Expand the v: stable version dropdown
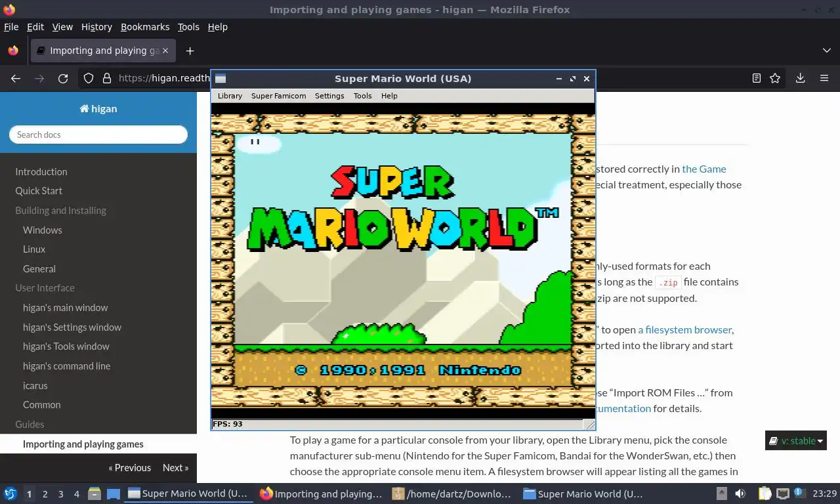The image size is (840, 504). [x=796, y=440]
